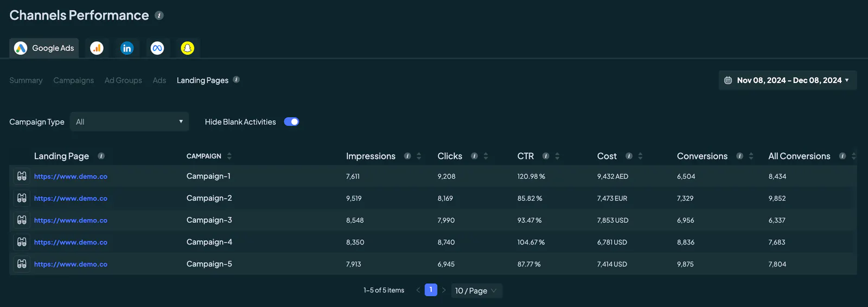
Task: Click the All Conversions column info icon
Action: [843, 156]
